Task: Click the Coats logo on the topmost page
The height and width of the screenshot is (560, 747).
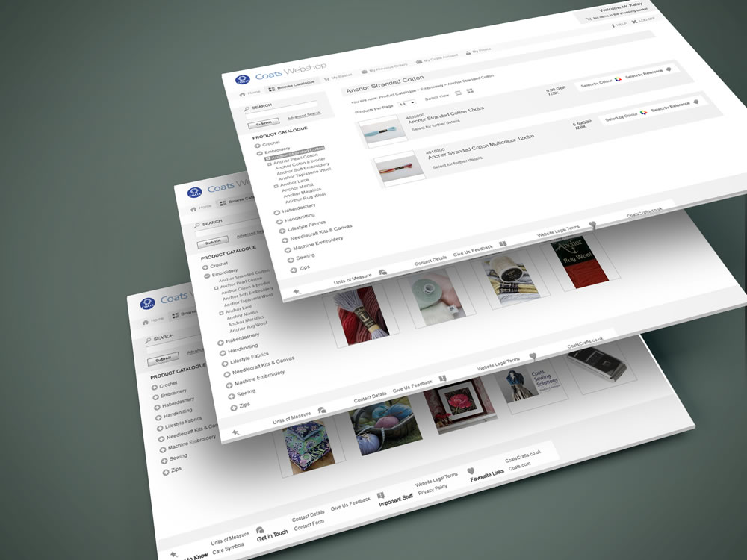Action: (x=242, y=79)
